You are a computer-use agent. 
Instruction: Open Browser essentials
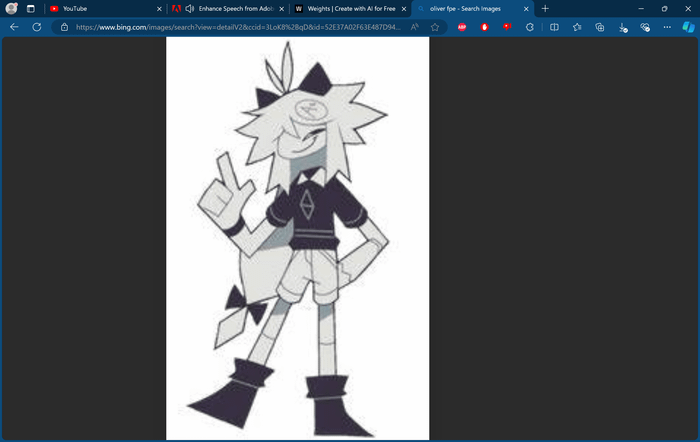[645, 27]
